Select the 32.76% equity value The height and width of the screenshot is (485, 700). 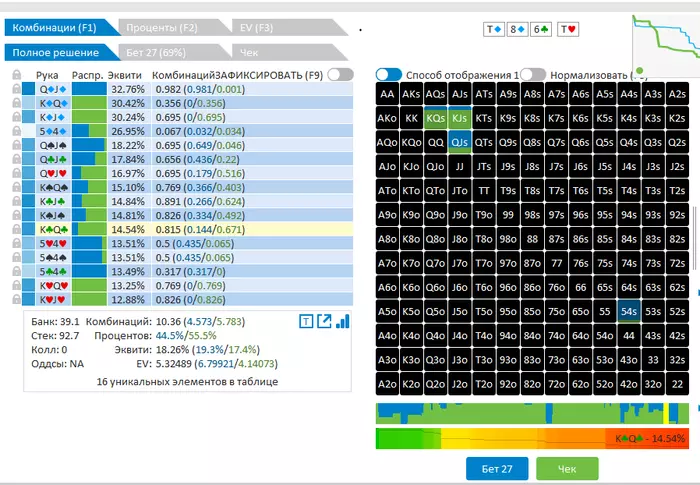click(x=128, y=89)
